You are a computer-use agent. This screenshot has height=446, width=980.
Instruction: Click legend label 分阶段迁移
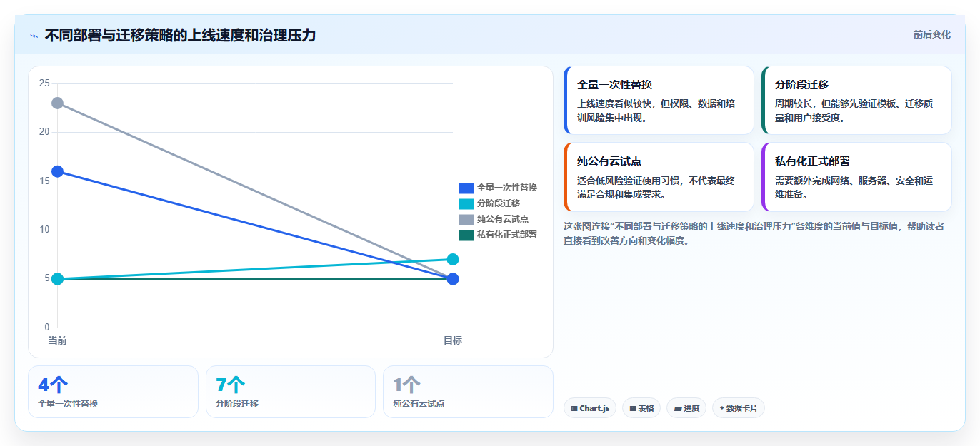(x=499, y=203)
